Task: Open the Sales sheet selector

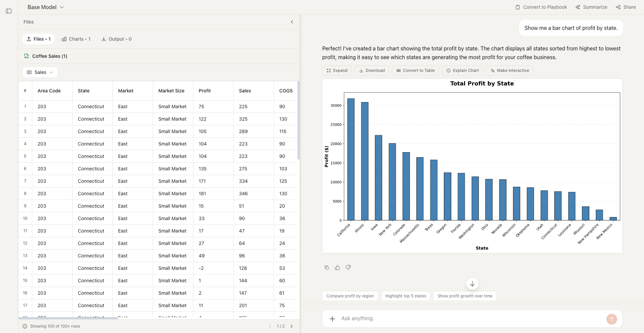Action: click(x=40, y=72)
